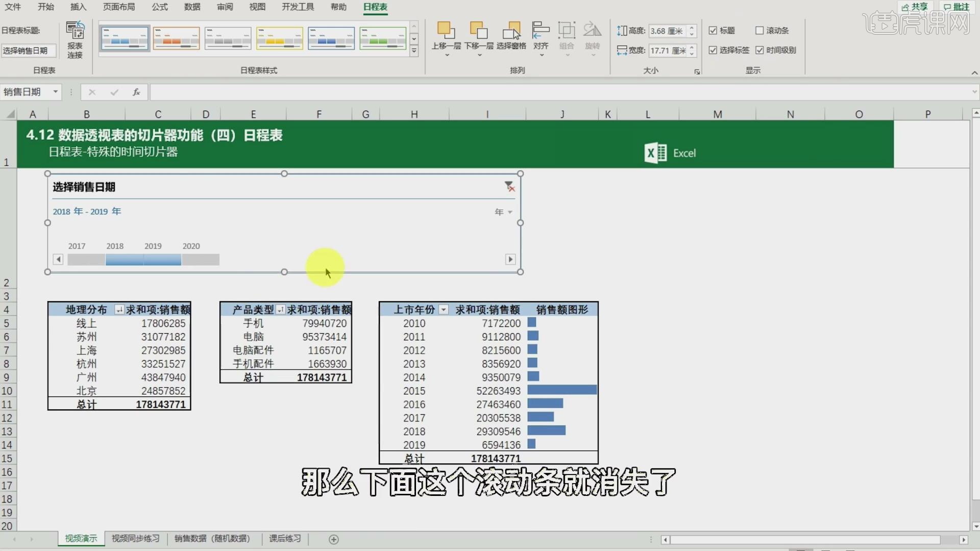
Task: Edit the Width (宽度) field
Action: 668,51
